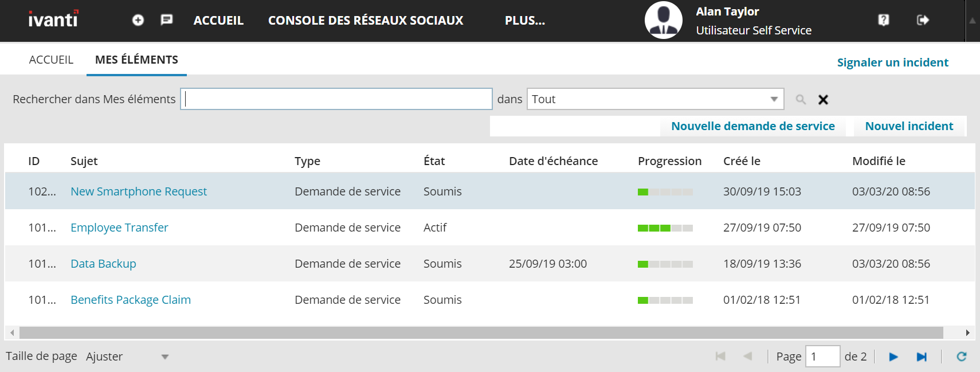Image resolution: width=980 pixels, height=372 pixels.
Task: Open Console des réseaux sociaux menu
Action: 365,21
